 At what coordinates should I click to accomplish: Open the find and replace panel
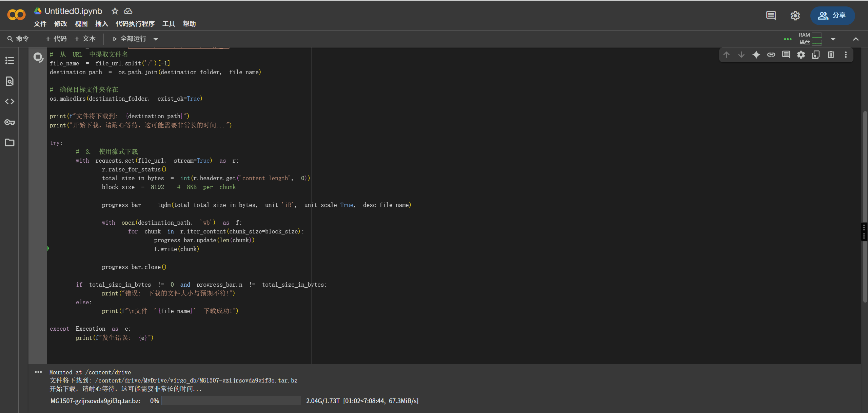click(x=9, y=81)
